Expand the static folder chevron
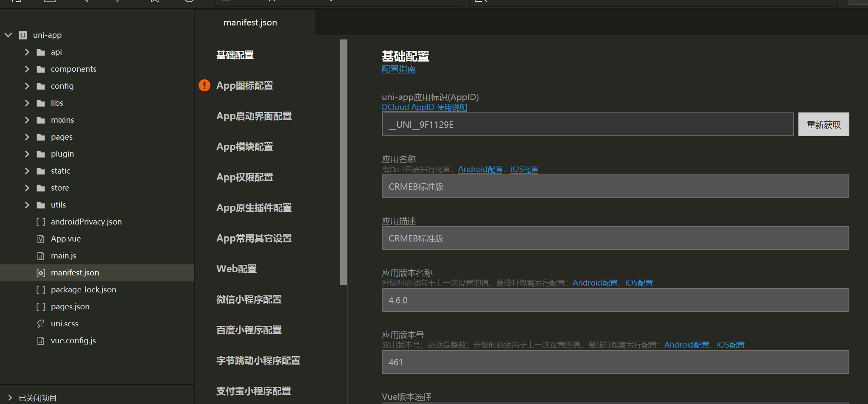This screenshot has height=404, width=868. pyautogui.click(x=27, y=171)
